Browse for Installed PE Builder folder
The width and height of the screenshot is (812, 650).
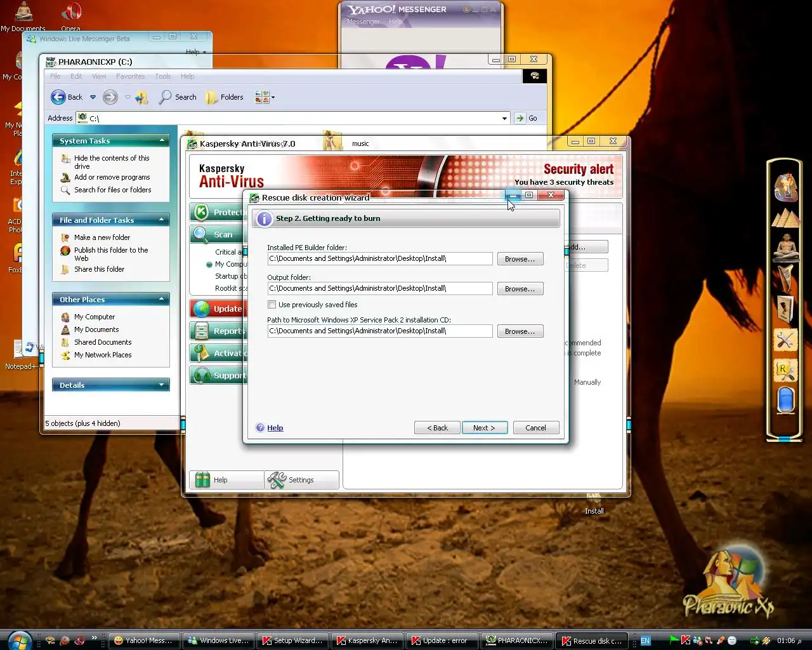click(520, 259)
